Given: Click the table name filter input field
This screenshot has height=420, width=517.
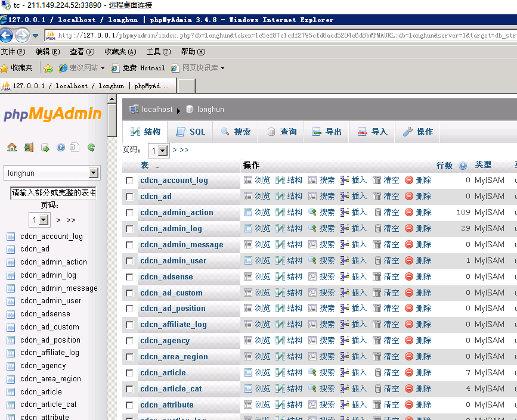Looking at the screenshot, I should (53, 192).
